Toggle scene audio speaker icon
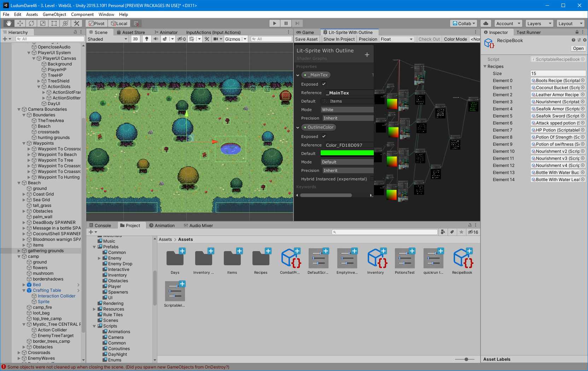The height and width of the screenshot is (371, 588). [156, 39]
